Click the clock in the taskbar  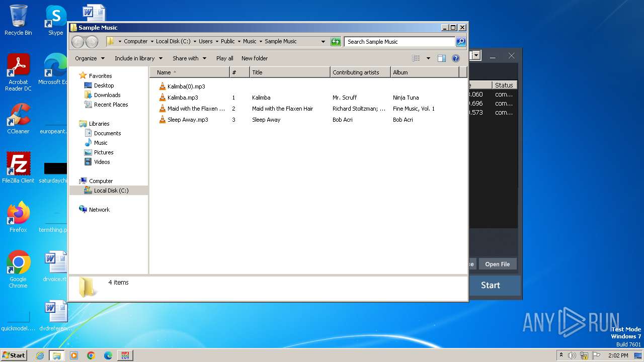coord(618,355)
